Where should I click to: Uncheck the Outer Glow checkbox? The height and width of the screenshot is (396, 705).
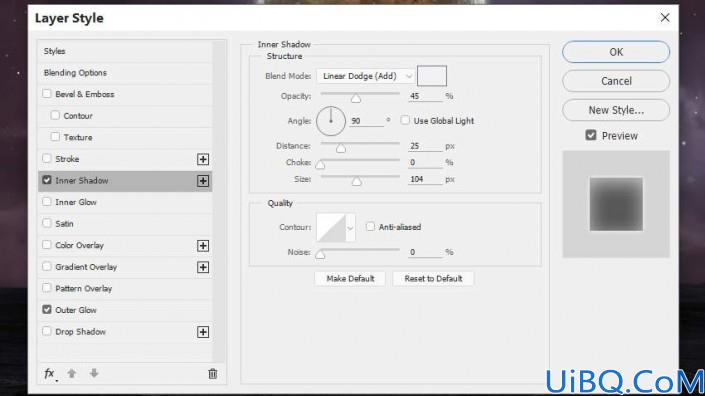click(47, 309)
